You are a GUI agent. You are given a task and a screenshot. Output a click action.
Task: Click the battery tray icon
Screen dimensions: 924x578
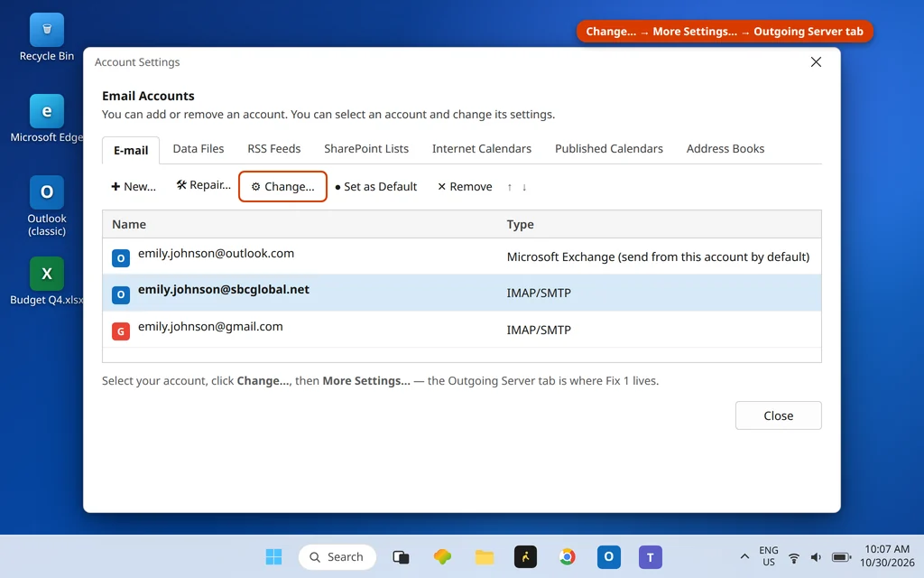coord(842,557)
